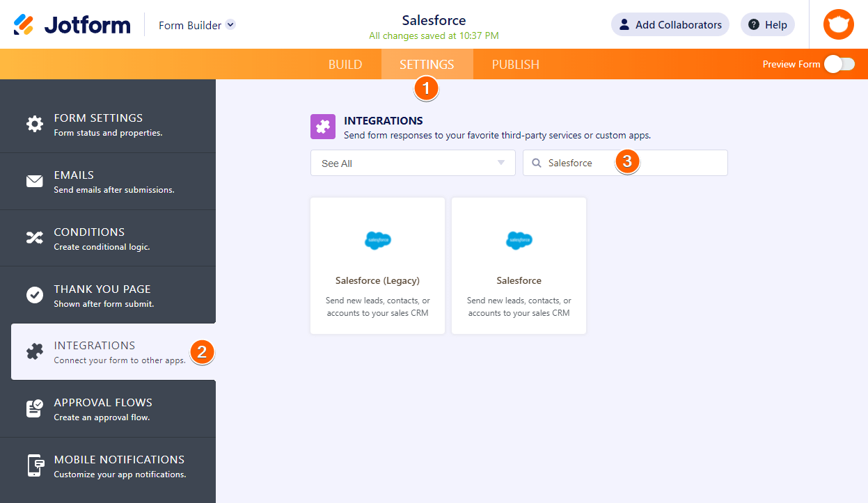
Task: Click the Add Collaborators button
Action: tap(670, 25)
